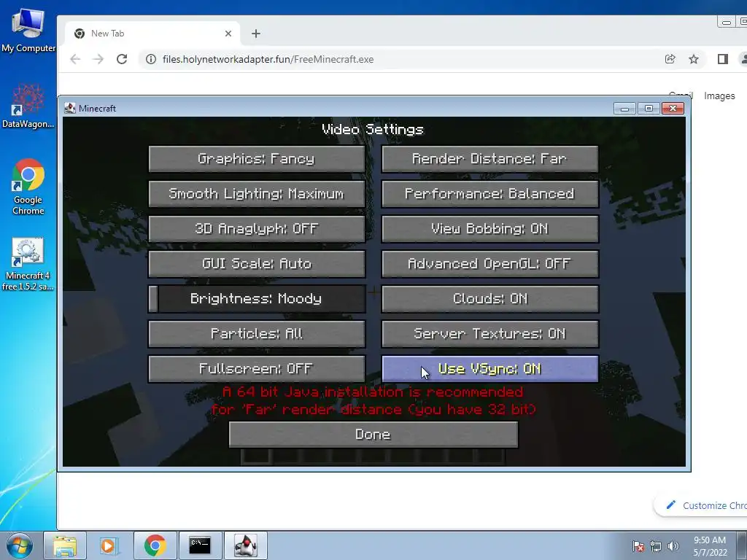
Task: Toggle Graphics: Fancy setting
Action: click(257, 159)
